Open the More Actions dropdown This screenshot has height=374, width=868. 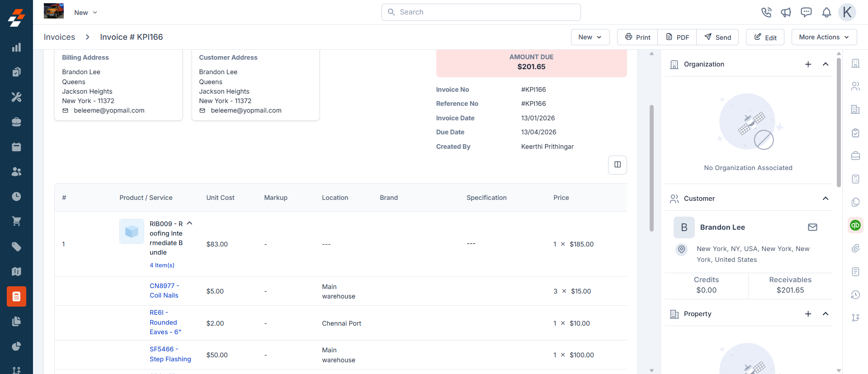[824, 37]
